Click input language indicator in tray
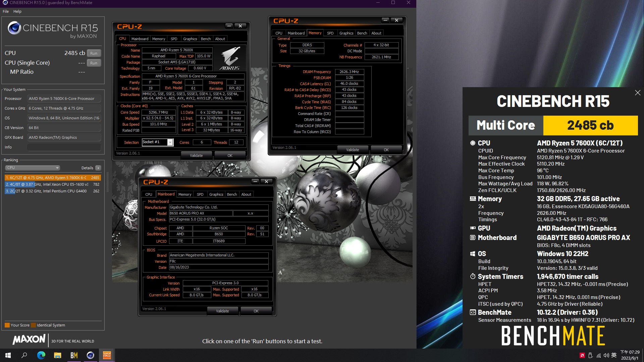644x362 pixels. click(x=614, y=355)
